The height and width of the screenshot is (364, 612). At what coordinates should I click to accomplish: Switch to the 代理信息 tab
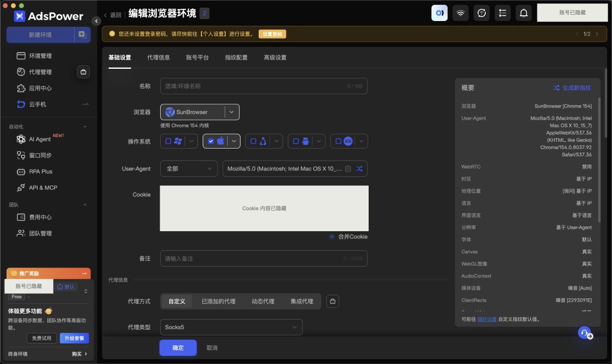coord(158,57)
